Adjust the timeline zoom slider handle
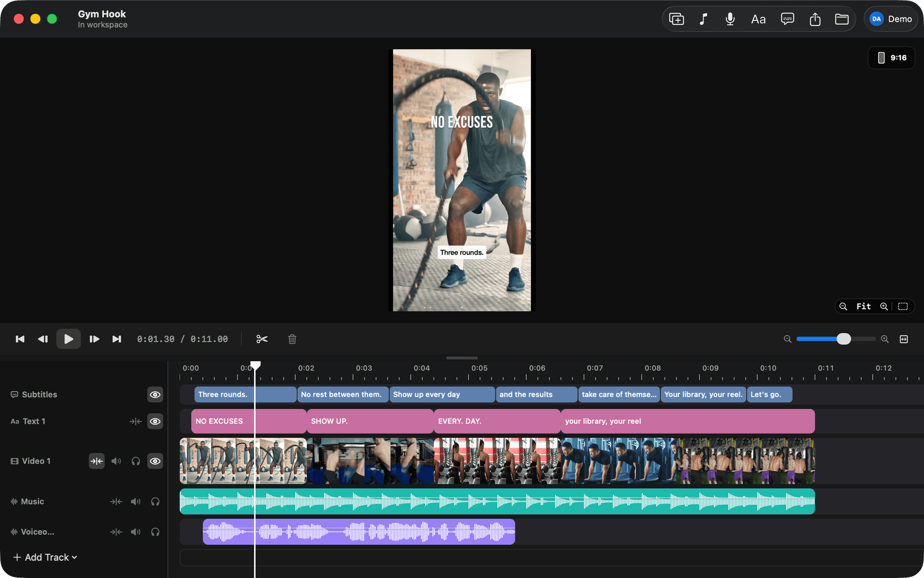The width and height of the screenshot is (924, 578). (x=844, y=339)
